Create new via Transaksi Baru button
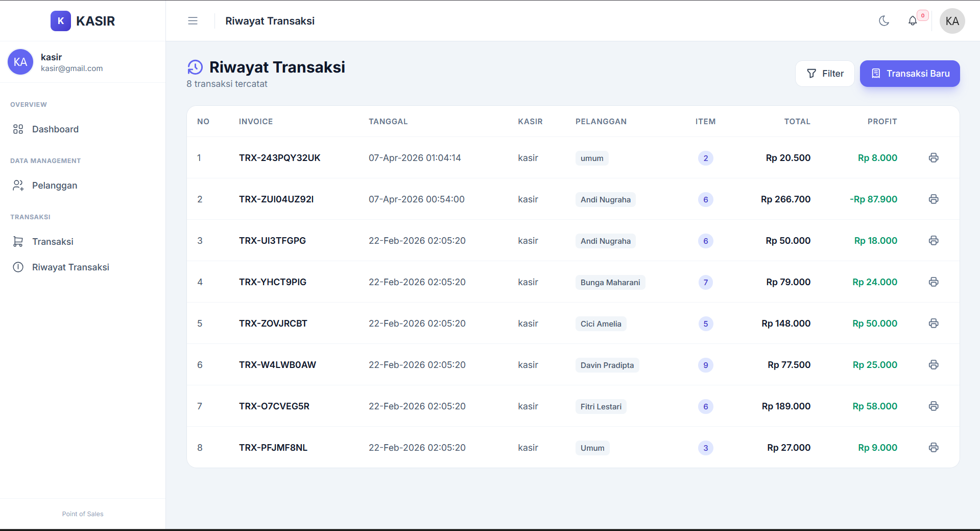The image size is (980, 531). click(x=910, y=74)
